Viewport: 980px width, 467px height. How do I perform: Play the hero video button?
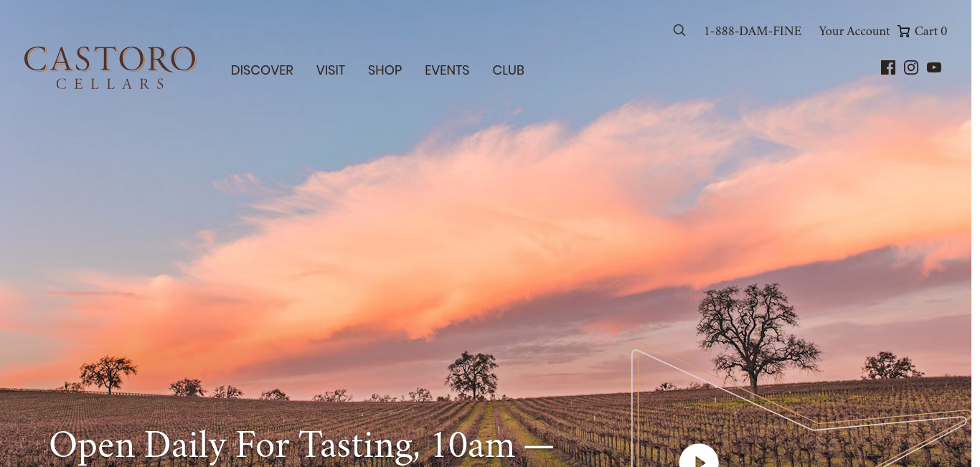pos(699,456)
